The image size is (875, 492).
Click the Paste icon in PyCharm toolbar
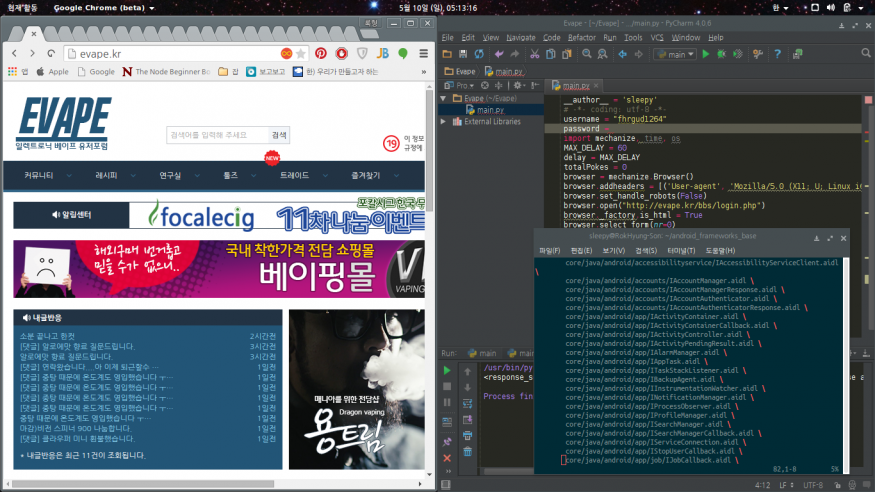pyautogui.click(x=566, y=54)
